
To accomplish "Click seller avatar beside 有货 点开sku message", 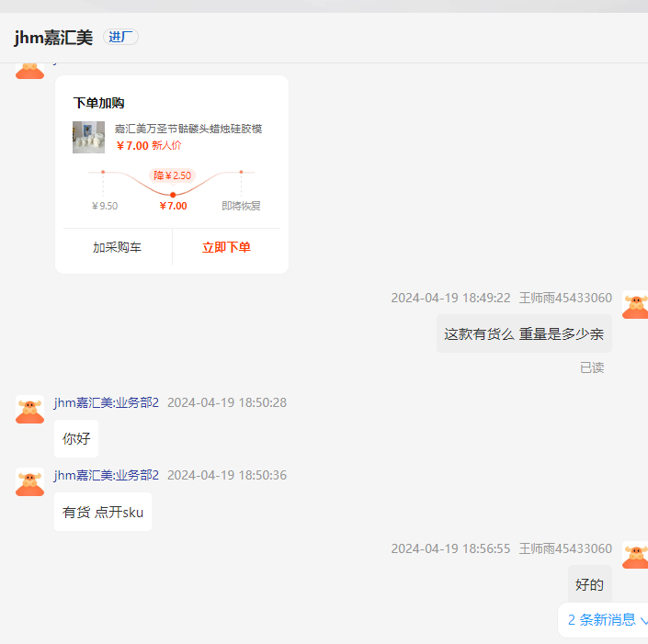I will pyautogui.click(x=29, y=482).
